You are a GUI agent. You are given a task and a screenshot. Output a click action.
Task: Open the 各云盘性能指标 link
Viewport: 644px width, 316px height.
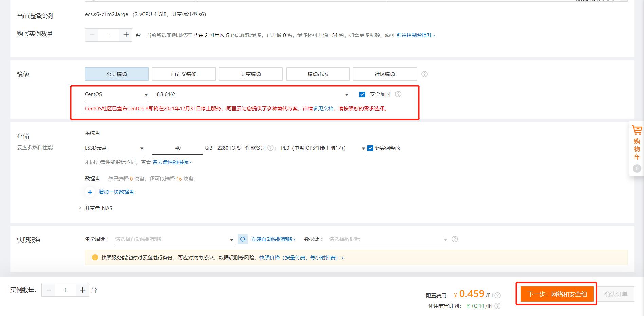point(172,162)
